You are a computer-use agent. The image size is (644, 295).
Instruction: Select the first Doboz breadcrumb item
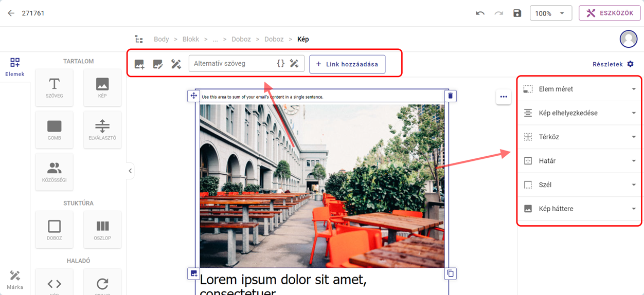click(x=241, y=39)
